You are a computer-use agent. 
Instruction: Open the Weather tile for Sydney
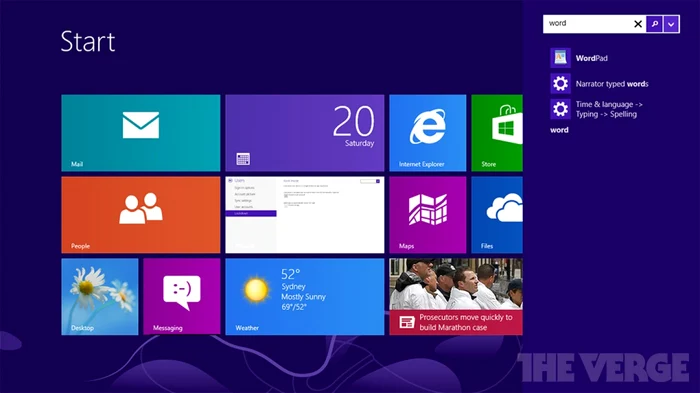(304, 297)
